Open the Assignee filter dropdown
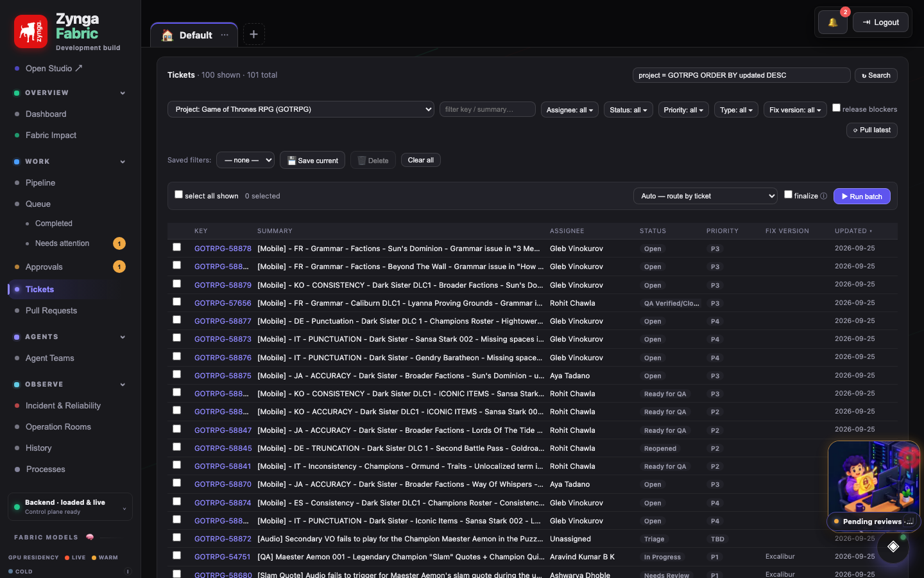Image resolution: width=924 pixels, height=578 pixels. (569, 110)
